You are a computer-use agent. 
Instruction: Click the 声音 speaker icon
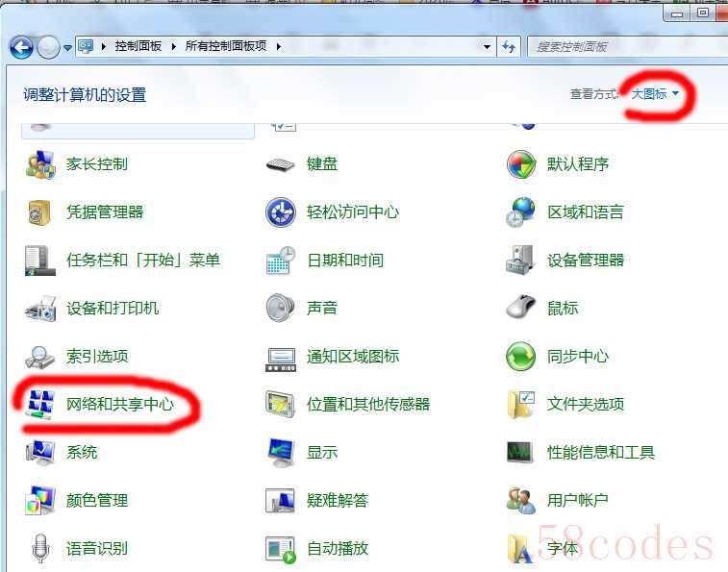click(281, 308)
